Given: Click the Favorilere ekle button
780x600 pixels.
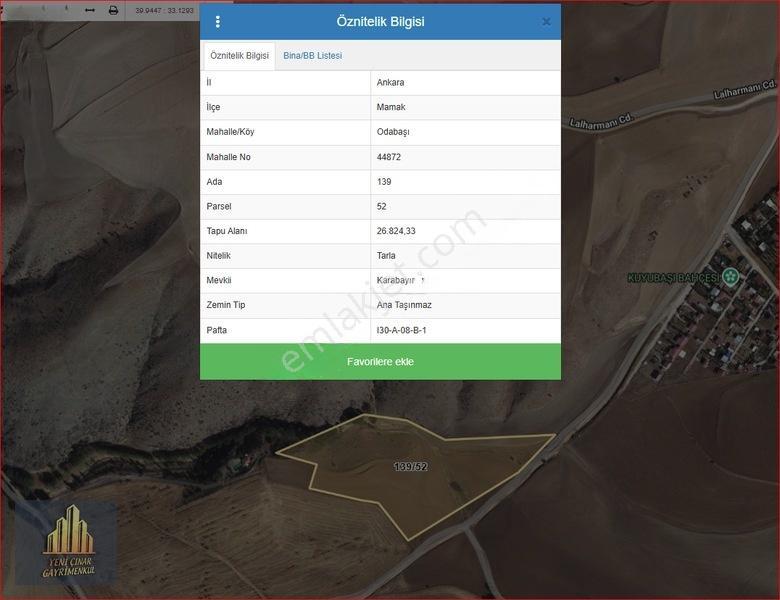Looking at the screenshot, I should 381,362.
